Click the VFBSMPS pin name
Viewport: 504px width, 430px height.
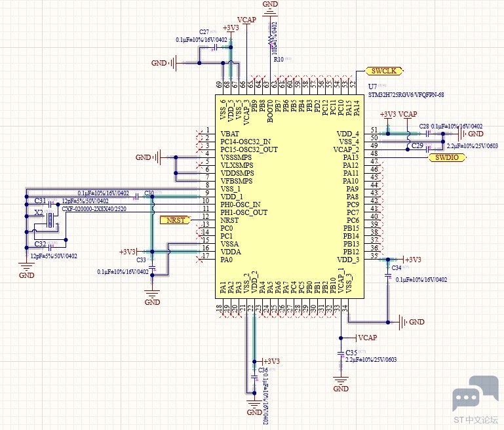point(237,181)
